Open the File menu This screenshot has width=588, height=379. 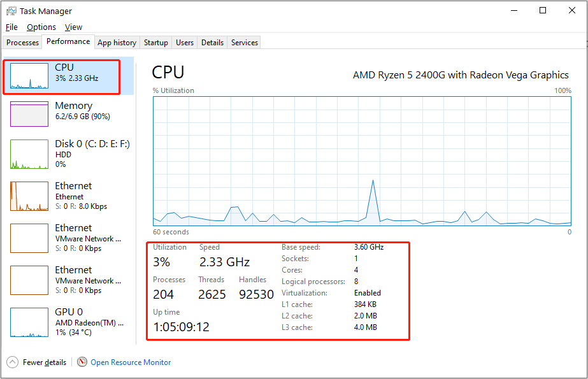coord(11,27)
